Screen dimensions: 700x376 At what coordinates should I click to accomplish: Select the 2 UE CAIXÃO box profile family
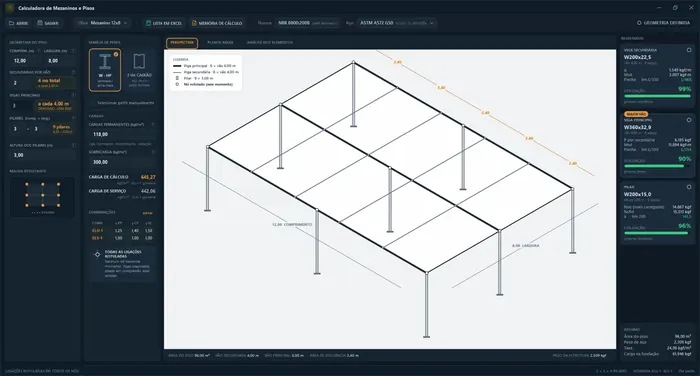click(x=139, y=70)
